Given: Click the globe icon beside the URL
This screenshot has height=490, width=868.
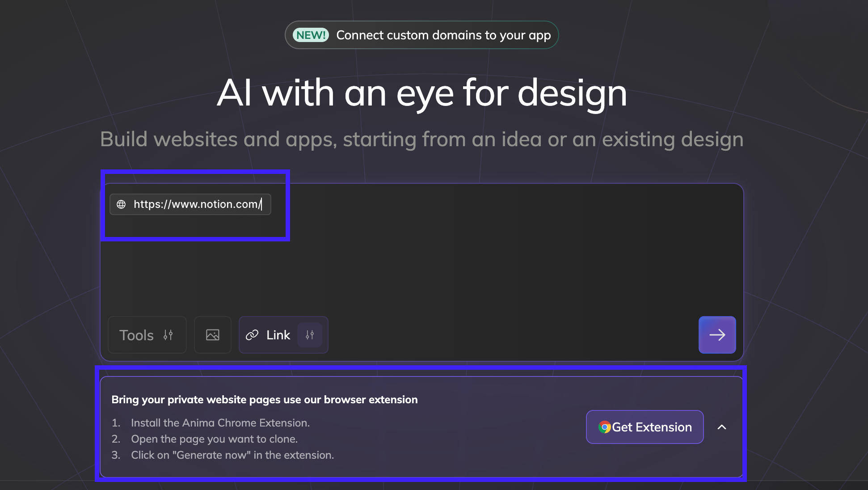Looking at the screenshot, I should pos(121,204).
